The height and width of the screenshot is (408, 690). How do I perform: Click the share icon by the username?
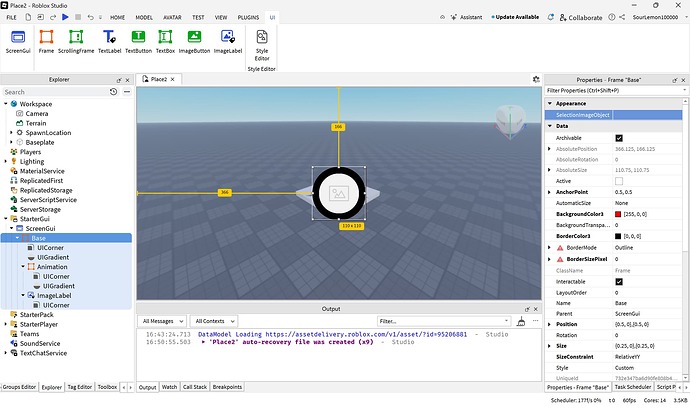[622, 17]
